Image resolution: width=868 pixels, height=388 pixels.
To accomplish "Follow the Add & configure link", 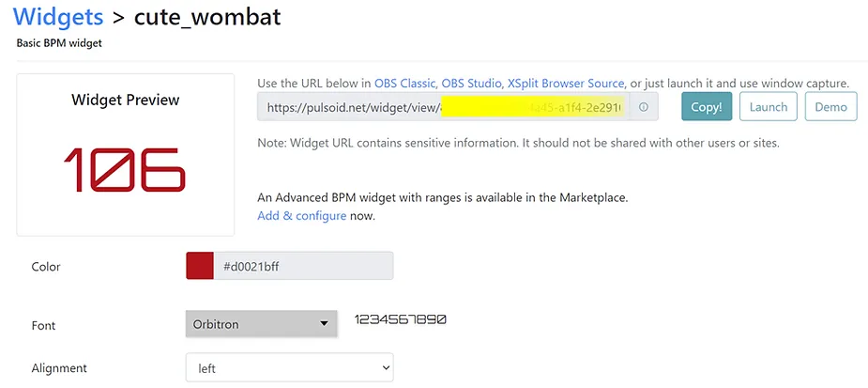I will [302, 216].
